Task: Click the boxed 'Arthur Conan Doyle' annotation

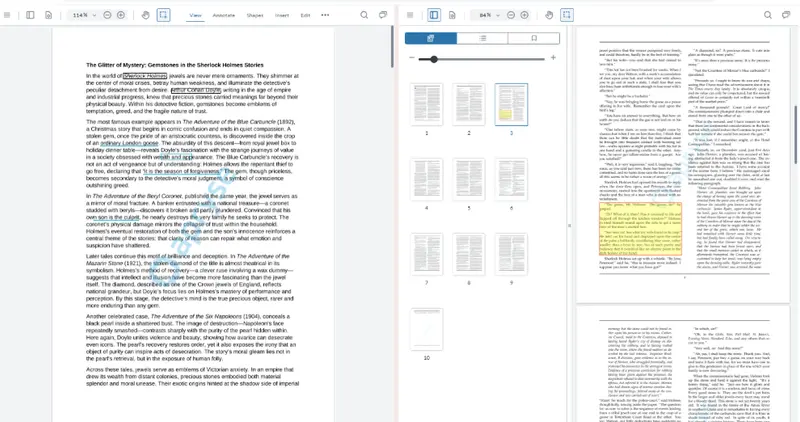Action: coord(196,90)
